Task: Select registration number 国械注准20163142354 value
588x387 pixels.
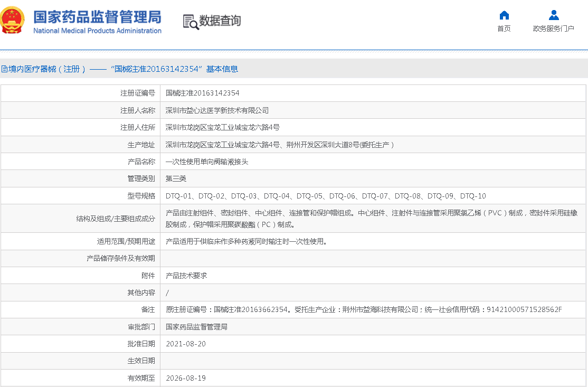Action: click(203, 93)
